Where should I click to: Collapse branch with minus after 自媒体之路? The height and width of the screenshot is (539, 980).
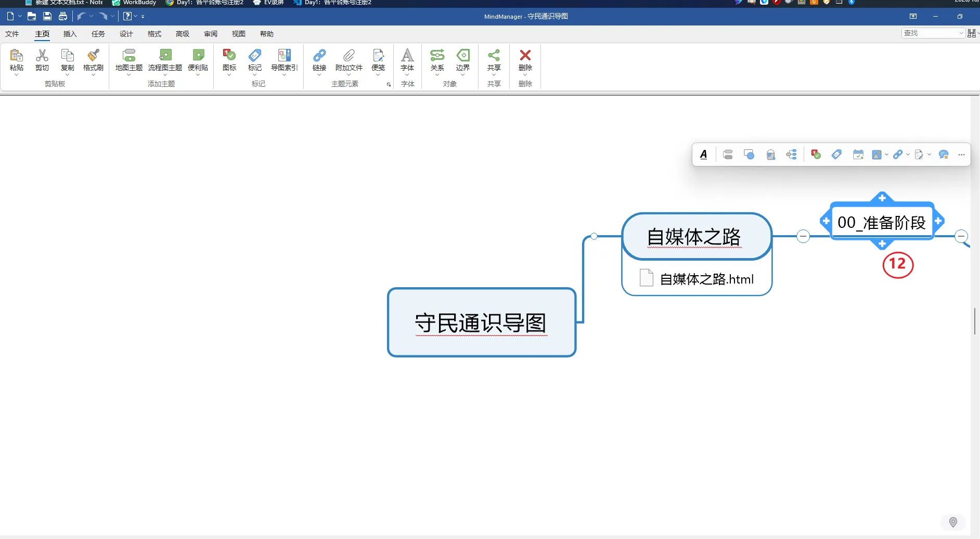coord(803,237)
